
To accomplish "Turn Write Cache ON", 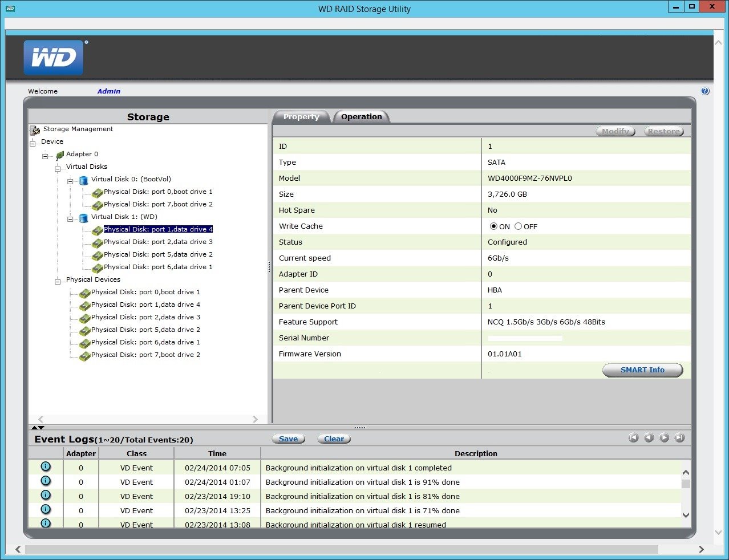I will point(493,226).
